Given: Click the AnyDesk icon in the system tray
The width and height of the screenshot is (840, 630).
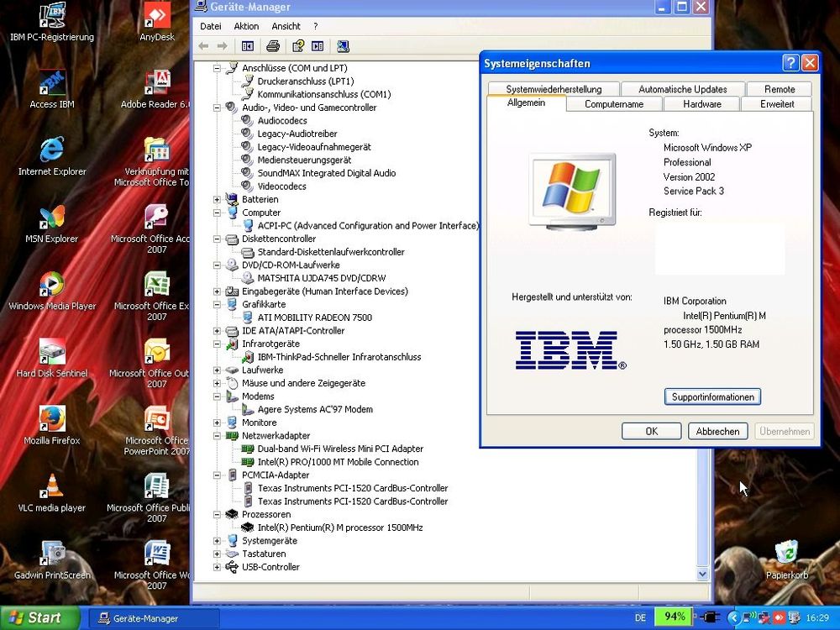Looking at the screenshot, I should point(779,618).
